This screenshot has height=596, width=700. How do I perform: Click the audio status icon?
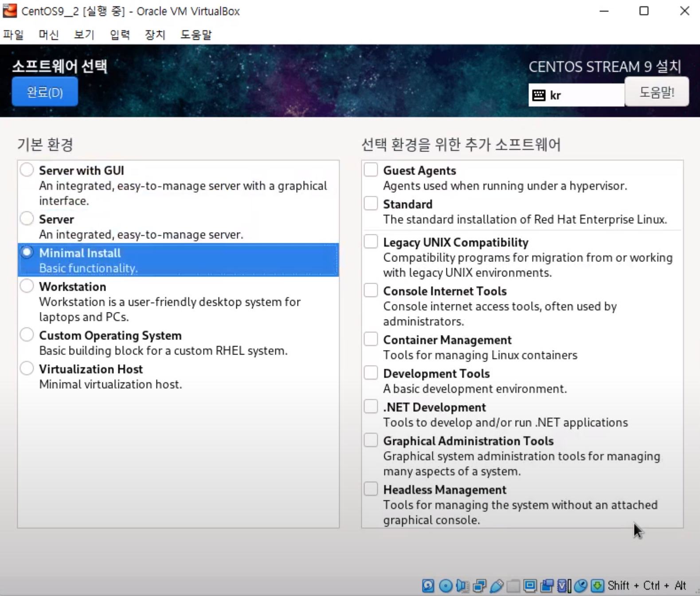click(462, 586)
